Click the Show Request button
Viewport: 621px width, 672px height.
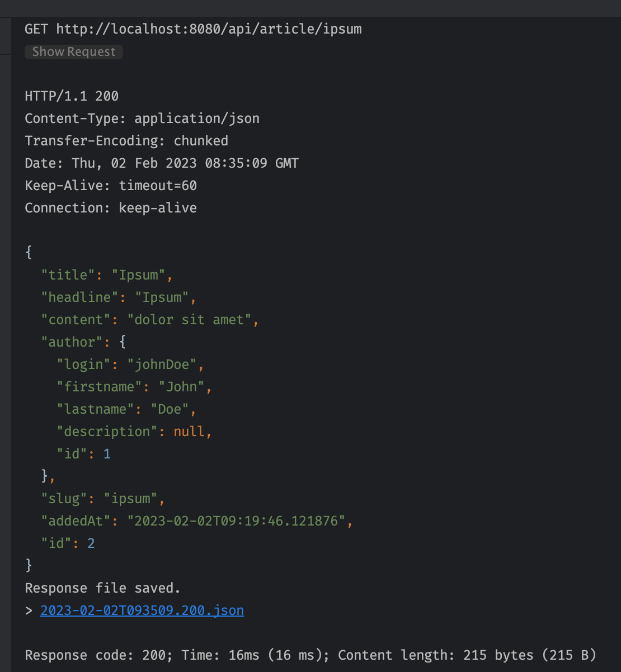tap(73, 51)
